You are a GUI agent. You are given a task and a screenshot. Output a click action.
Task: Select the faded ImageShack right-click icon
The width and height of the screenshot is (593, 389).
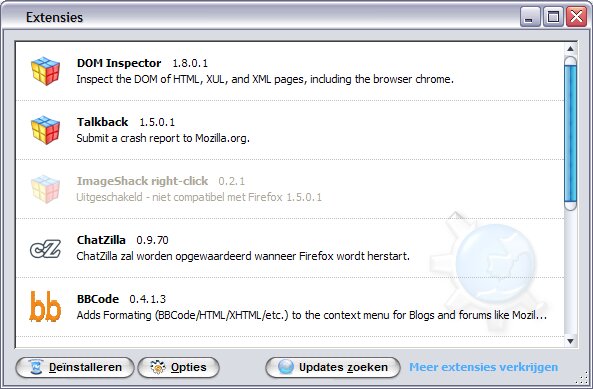[x=45, y=189]
